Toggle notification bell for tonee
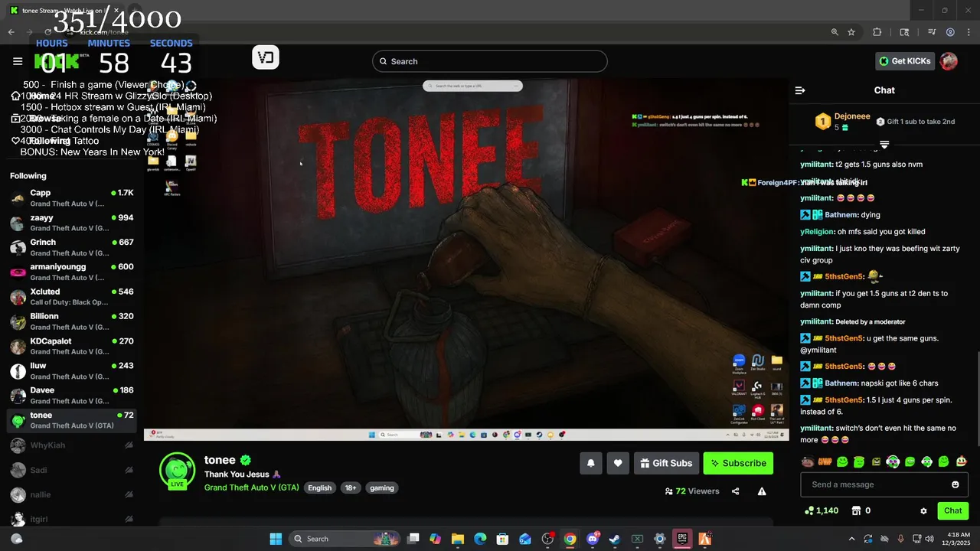The width and height of the screenshot is (980, 551). (x=590, y=463)
